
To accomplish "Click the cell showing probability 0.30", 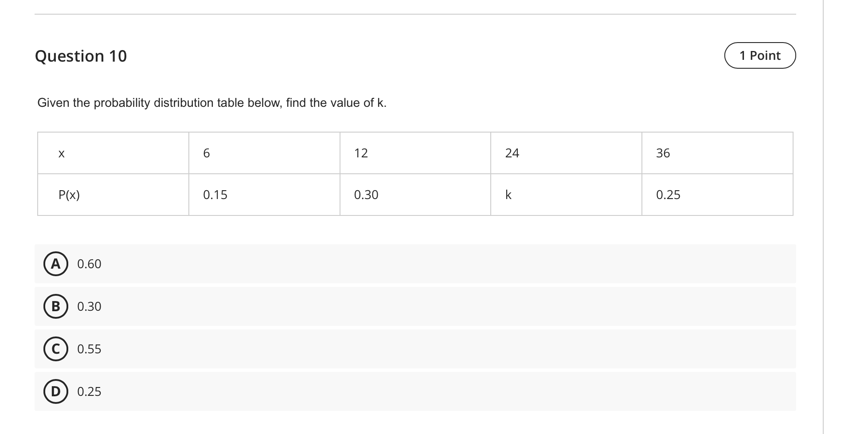I will point(414,194).
